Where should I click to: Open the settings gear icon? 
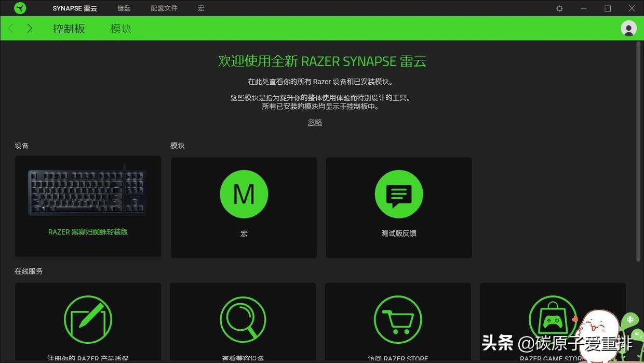click(558, 8)
